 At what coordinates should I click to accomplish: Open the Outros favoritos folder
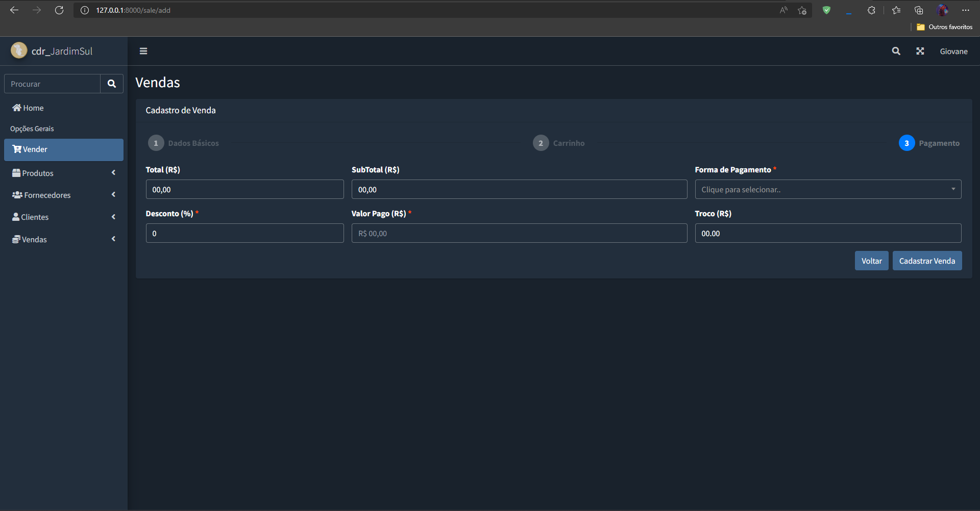pos(945,27)
